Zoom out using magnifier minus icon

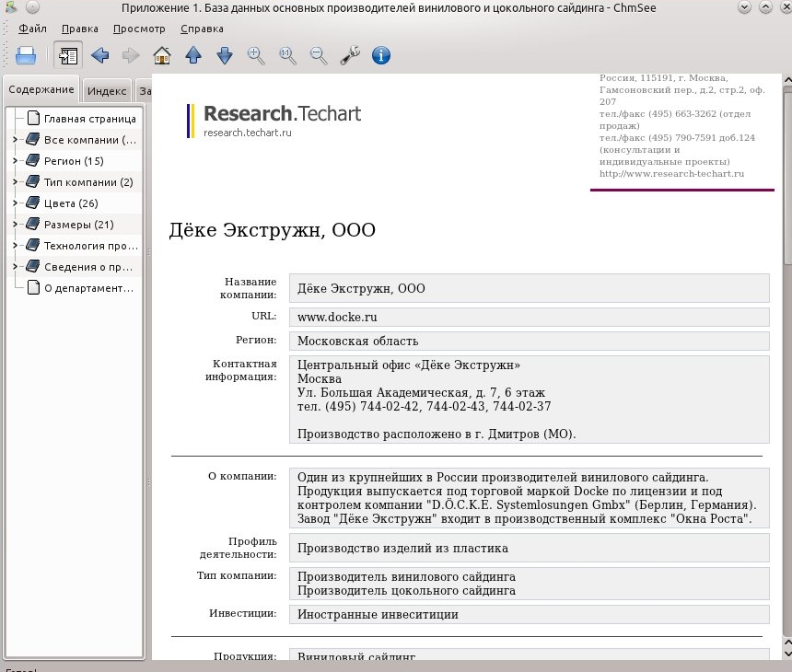(319, 55)
